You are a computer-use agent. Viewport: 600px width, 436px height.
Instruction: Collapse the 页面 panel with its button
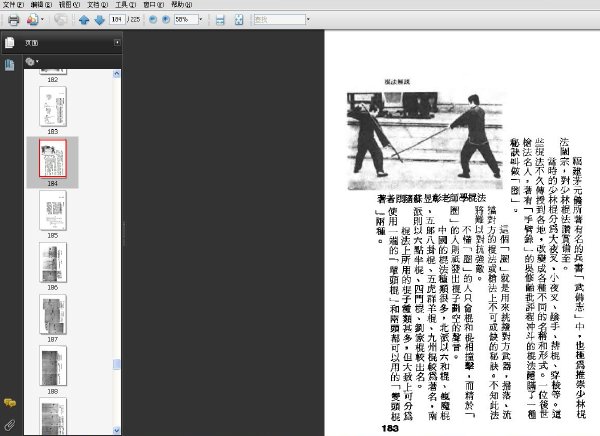117,42
